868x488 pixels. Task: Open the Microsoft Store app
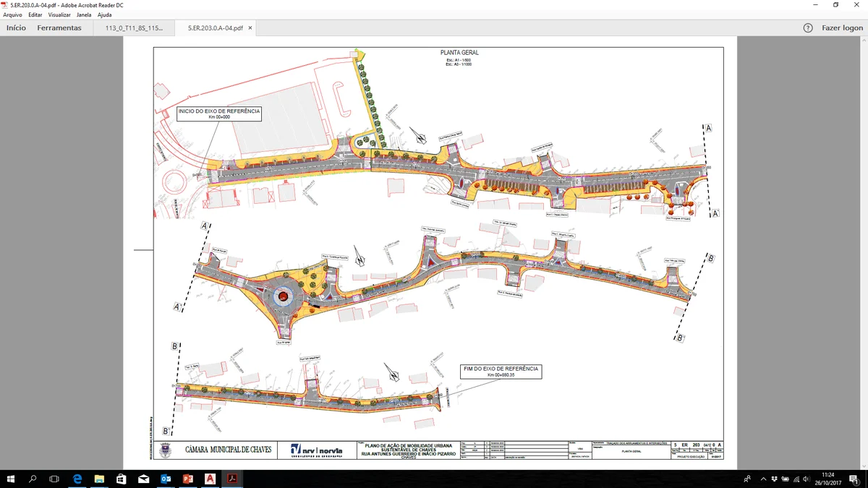coord(121,478)
